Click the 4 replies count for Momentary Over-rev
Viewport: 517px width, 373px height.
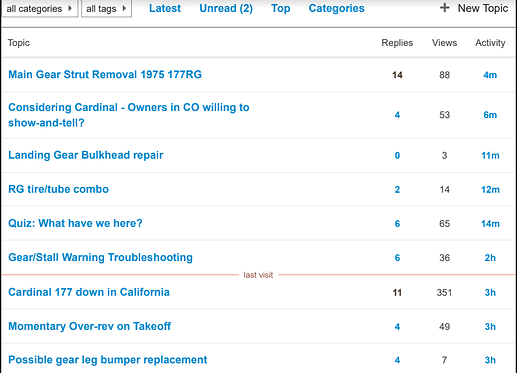[397, 327]
